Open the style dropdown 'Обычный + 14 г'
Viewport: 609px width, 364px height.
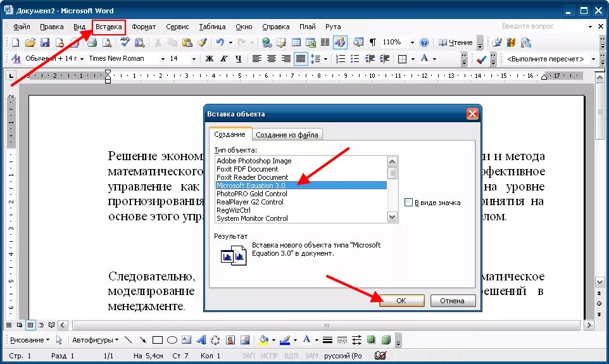point(82,59)
